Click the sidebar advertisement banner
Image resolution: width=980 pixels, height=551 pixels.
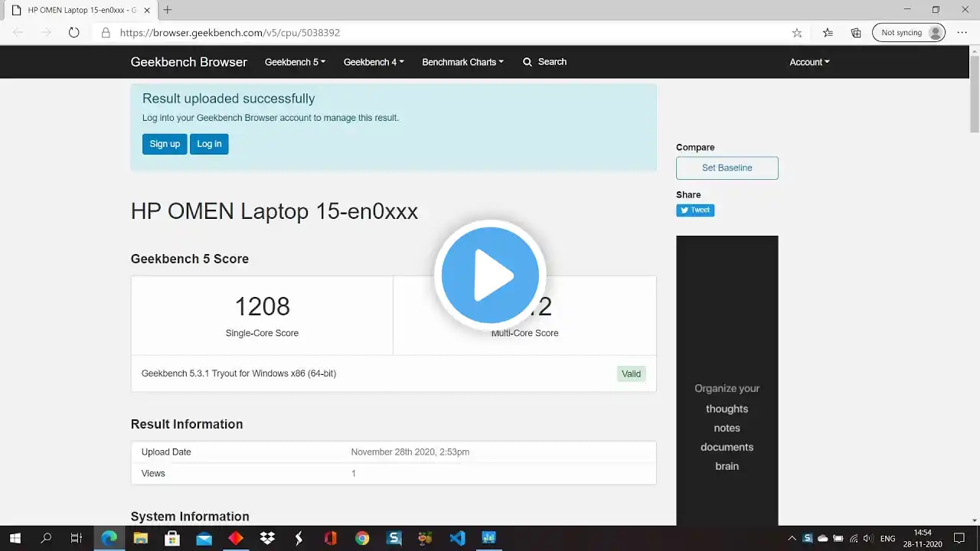click(727, 380)
